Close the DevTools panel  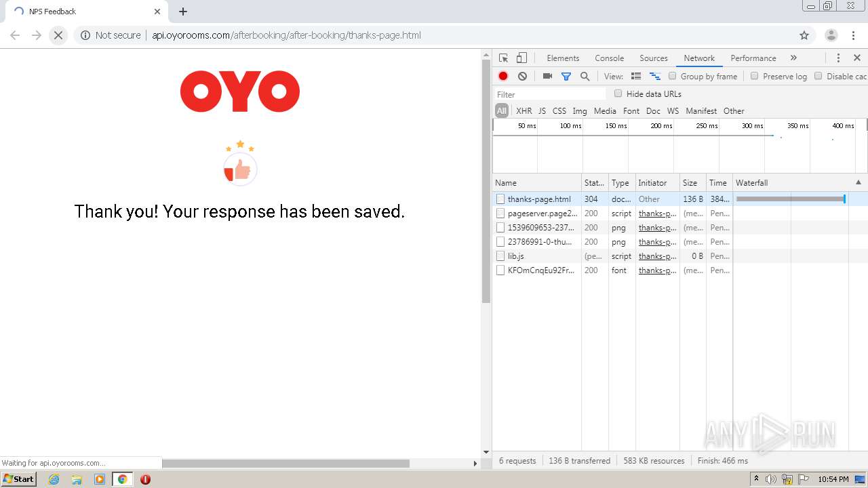pos(857,58)
